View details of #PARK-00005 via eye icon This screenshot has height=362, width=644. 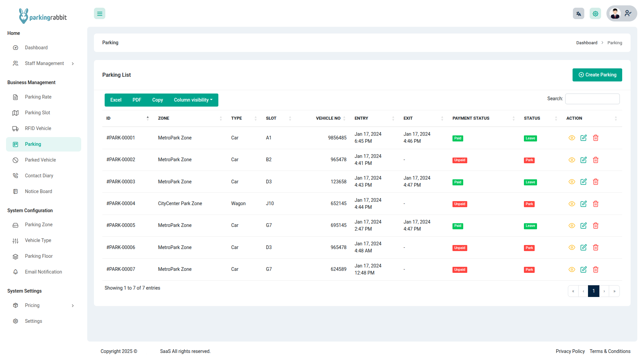point(572,226)
